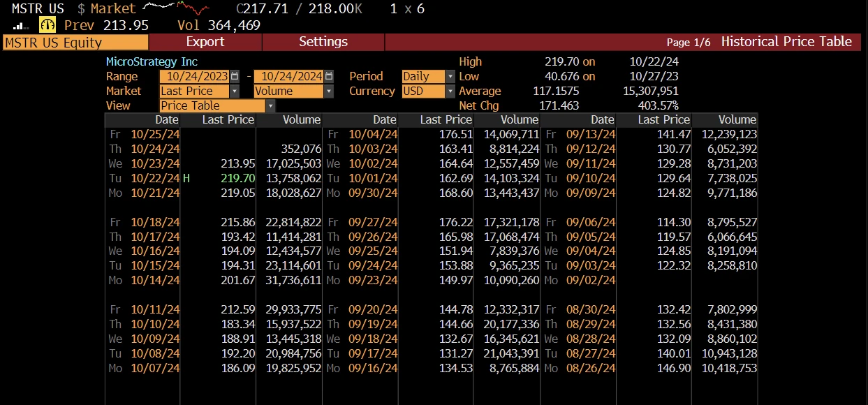Click the first Last Price column header

click(x=228, y=120)
